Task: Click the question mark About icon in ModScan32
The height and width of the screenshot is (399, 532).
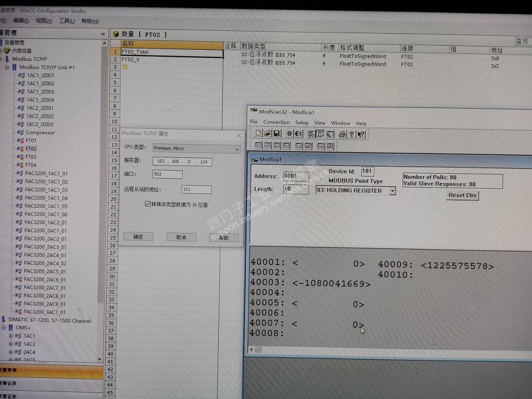Action: (x=351, y=134)
